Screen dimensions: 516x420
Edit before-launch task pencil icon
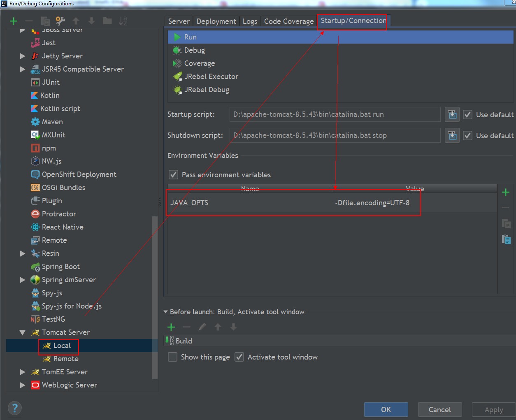point(202,327)
